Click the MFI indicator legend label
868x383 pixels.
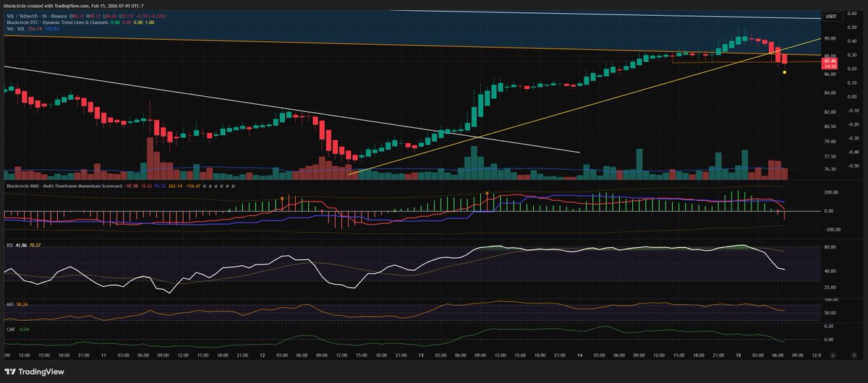tap(9, 305)
